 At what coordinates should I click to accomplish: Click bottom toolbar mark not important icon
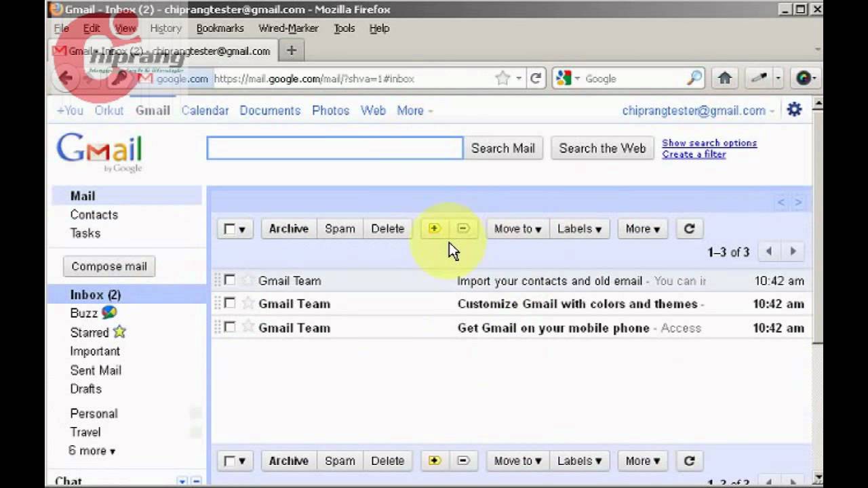(463, 461)
